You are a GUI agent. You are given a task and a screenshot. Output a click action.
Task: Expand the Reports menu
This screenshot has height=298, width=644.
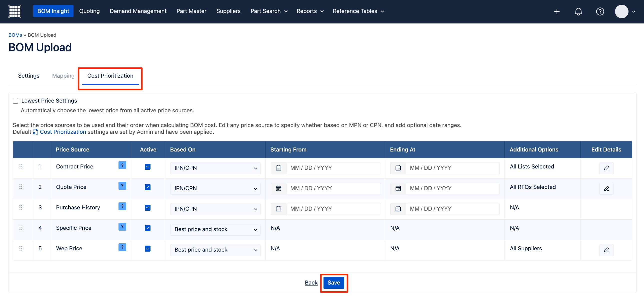click(310, 11)
